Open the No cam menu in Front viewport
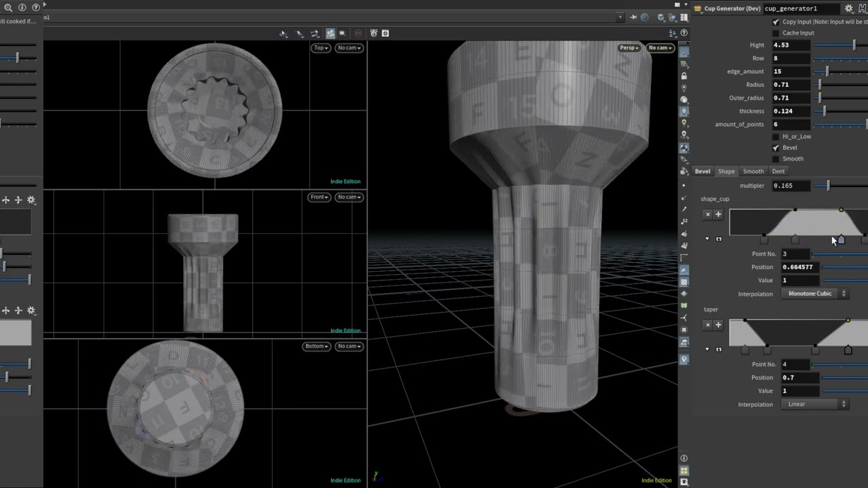The width and height of the screenshot is (868, 488). (349, 197)
